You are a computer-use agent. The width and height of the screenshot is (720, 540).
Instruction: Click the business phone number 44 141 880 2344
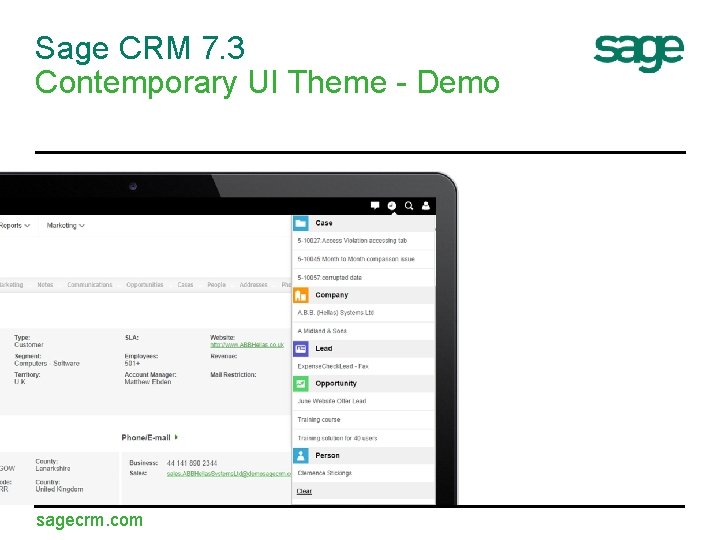click(x=192, y=463)
